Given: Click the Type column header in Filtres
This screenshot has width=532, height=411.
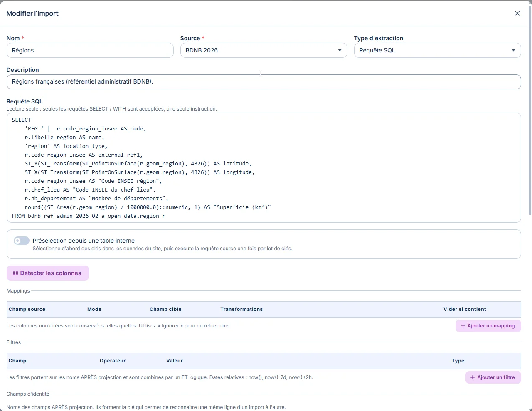Looking at the screenshot, I should [458, 361].
